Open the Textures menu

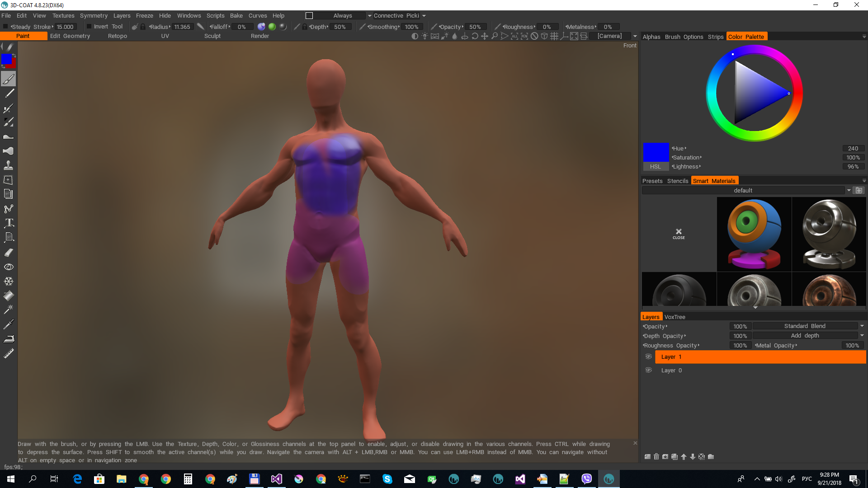[x=63, y=16]
